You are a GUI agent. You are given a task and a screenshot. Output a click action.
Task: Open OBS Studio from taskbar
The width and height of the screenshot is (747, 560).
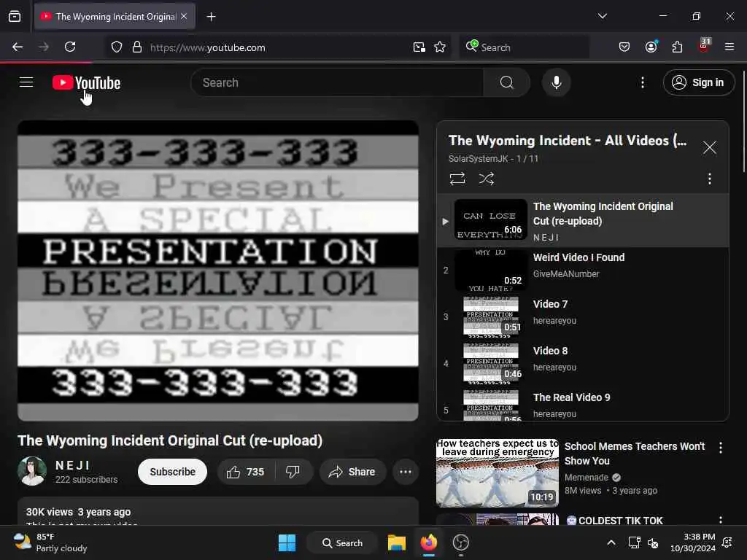[461, 542]
